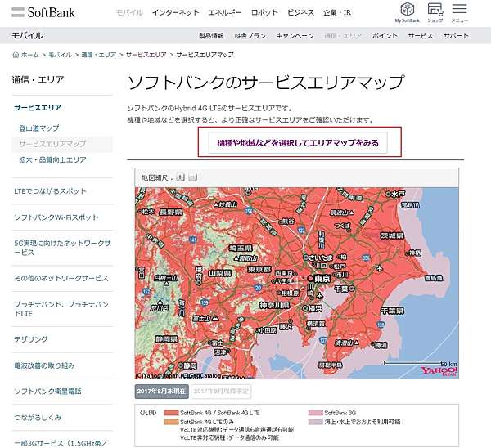Image resolution: width=491 pixels, height=448 pixels.
Task: Click モバイル breadcrumb link
Action: [60, 55]
